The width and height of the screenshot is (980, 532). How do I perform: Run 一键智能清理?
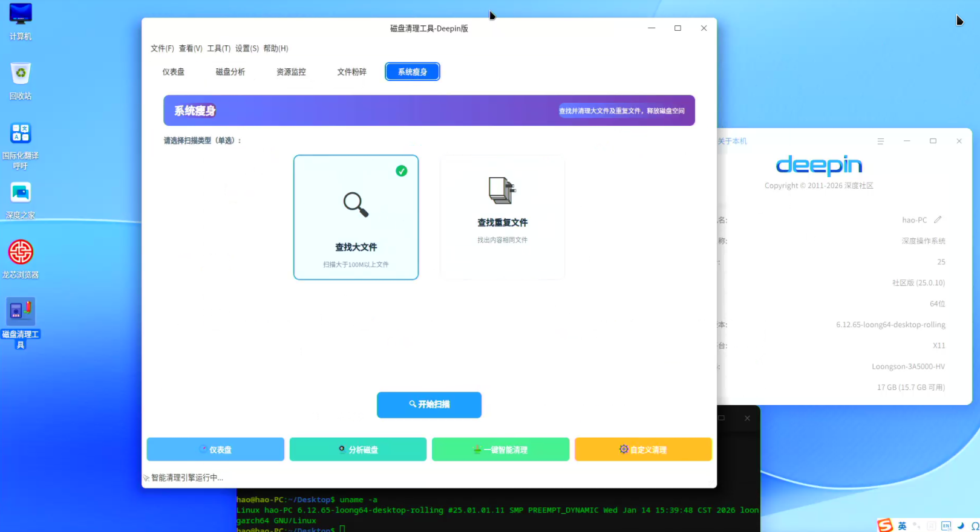click(500, 449)
